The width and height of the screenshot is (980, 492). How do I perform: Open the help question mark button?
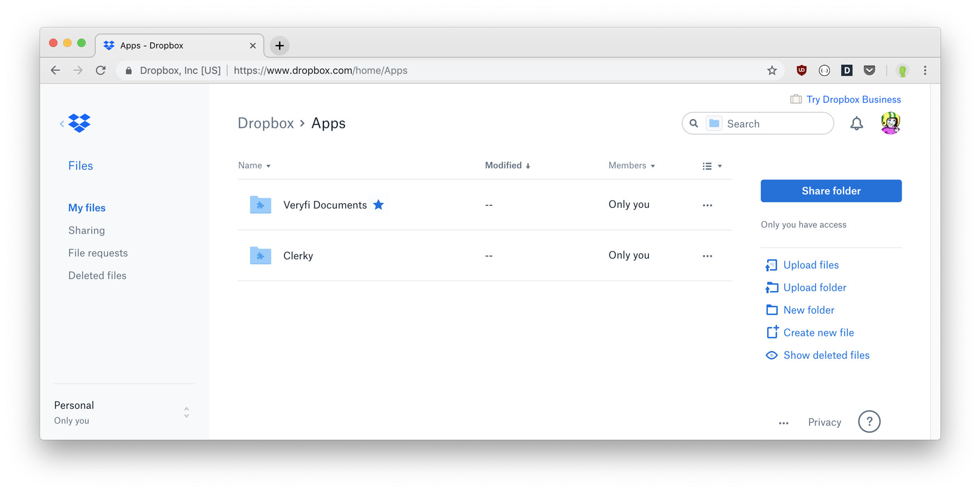point(869,421)
